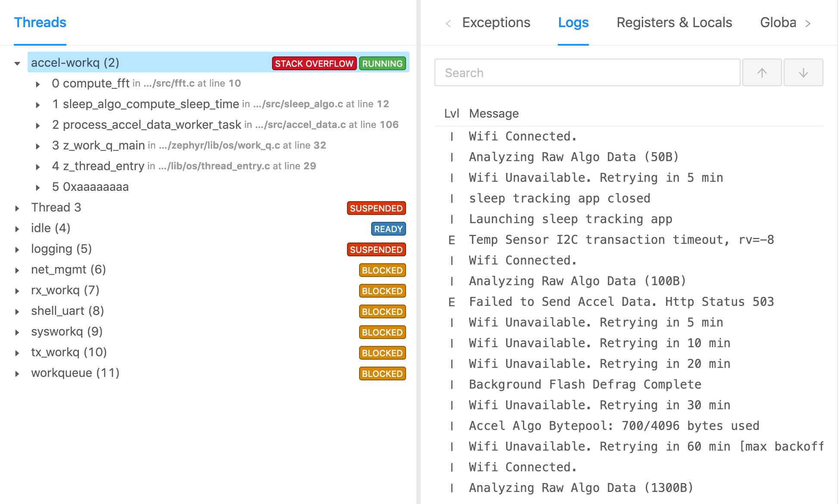Click the RUNNING status badge
Viewport: 838px width, 504px height.
[x=382, y=63]
